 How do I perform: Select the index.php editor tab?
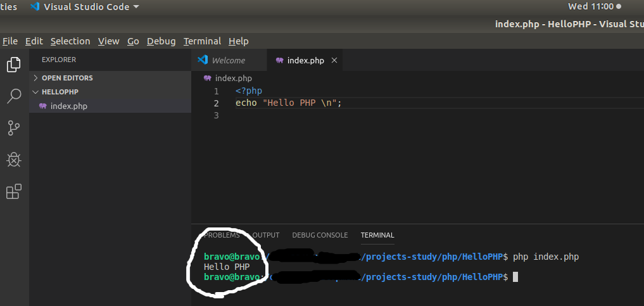(x=305, y=60)
